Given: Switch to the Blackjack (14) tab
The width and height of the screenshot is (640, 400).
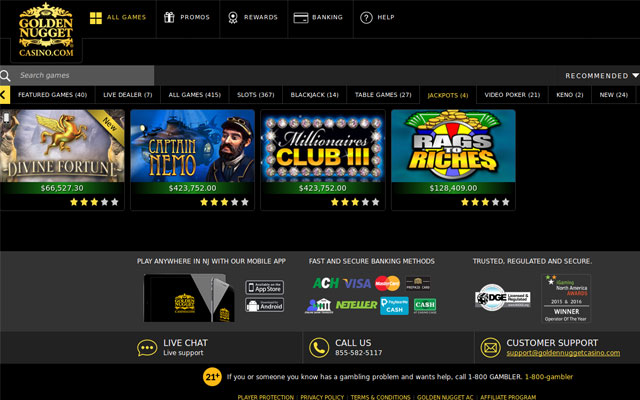Looking at the screenshot, I should tap(314, 95).
